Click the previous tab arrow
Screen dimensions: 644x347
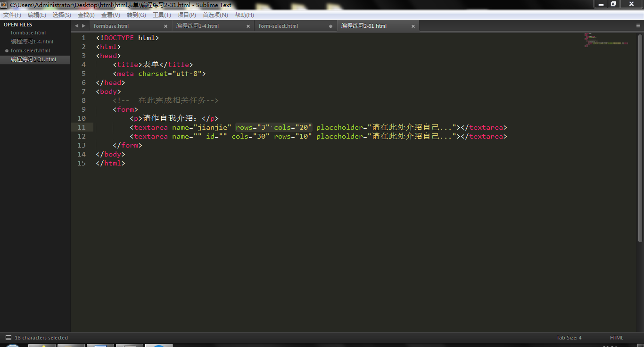[x=77, y=26]
